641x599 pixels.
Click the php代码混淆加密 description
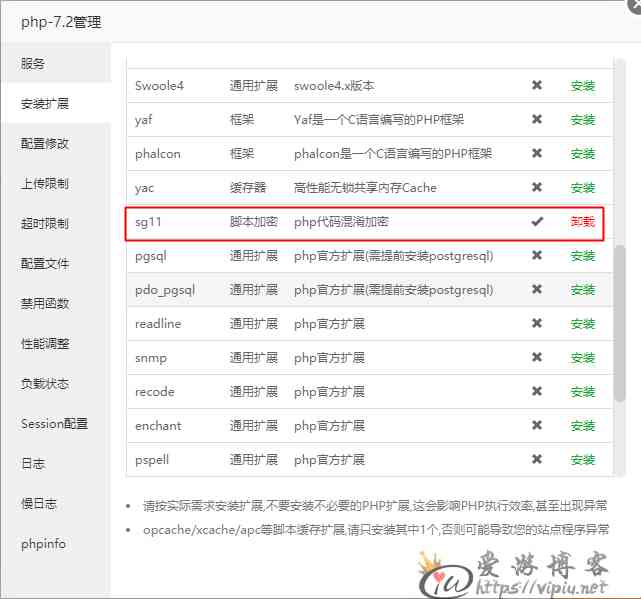tap(341, 222)
